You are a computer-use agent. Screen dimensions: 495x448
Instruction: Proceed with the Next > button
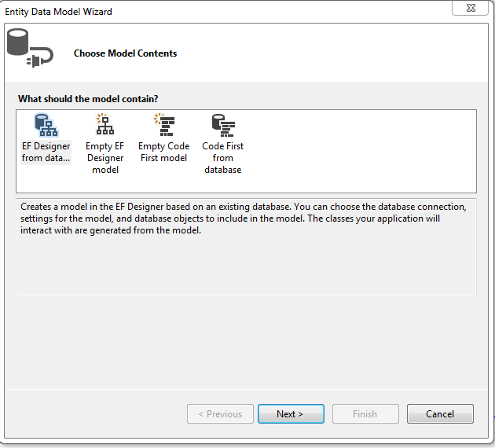click(291, 413)
